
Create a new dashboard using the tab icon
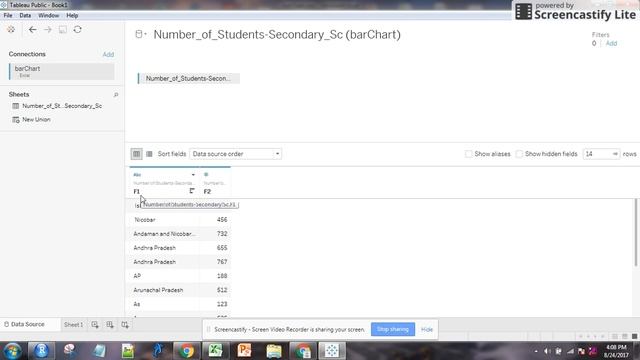110,325
